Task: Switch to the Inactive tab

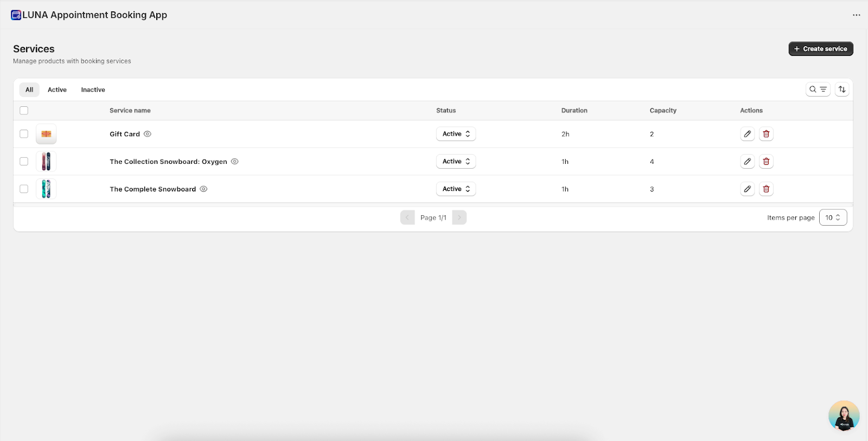Action: [x=93, y=90]
